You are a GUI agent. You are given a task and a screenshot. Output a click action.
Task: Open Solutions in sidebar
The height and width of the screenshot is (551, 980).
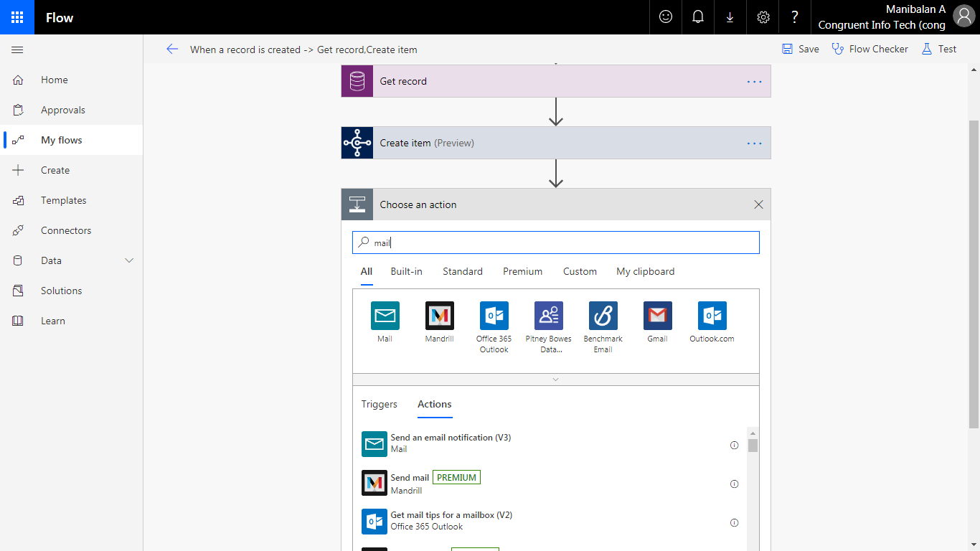(72, 291)
